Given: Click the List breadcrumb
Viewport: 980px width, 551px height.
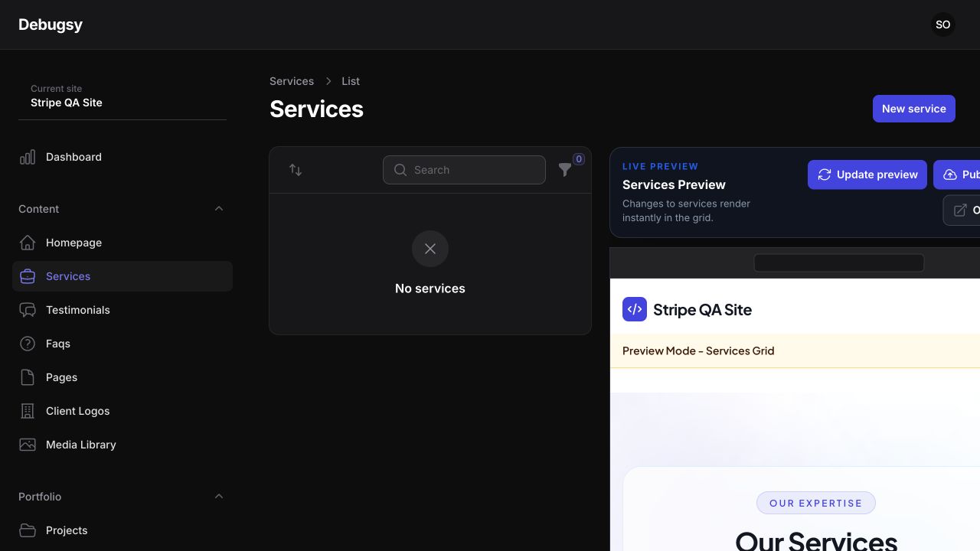Looking at the screenshot, I should [x=351, y=81].
